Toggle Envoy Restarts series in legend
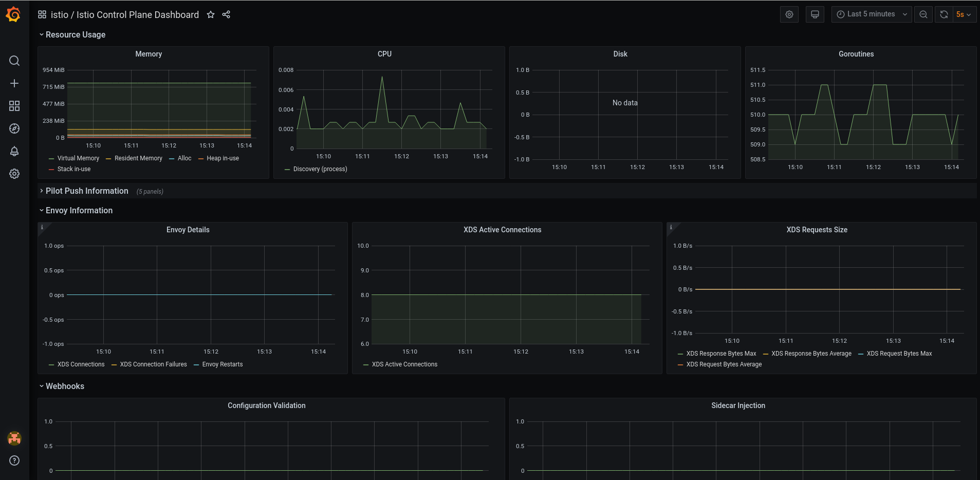The width and height of the screenshot is (980, 480). point(222,364)
